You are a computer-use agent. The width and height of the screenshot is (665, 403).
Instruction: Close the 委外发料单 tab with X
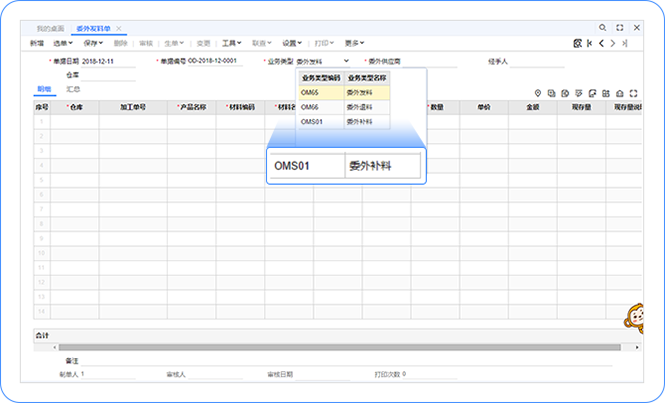click(x=119, y=28)
